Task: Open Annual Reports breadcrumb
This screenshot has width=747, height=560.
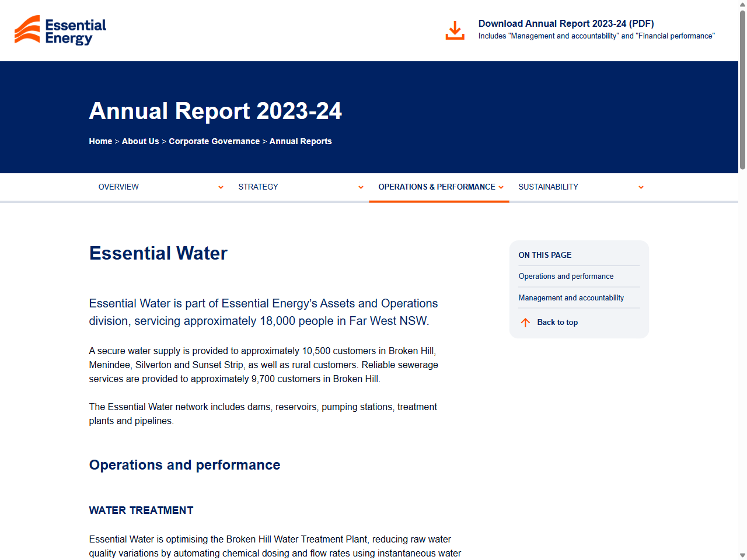Action: click(301, 141)
